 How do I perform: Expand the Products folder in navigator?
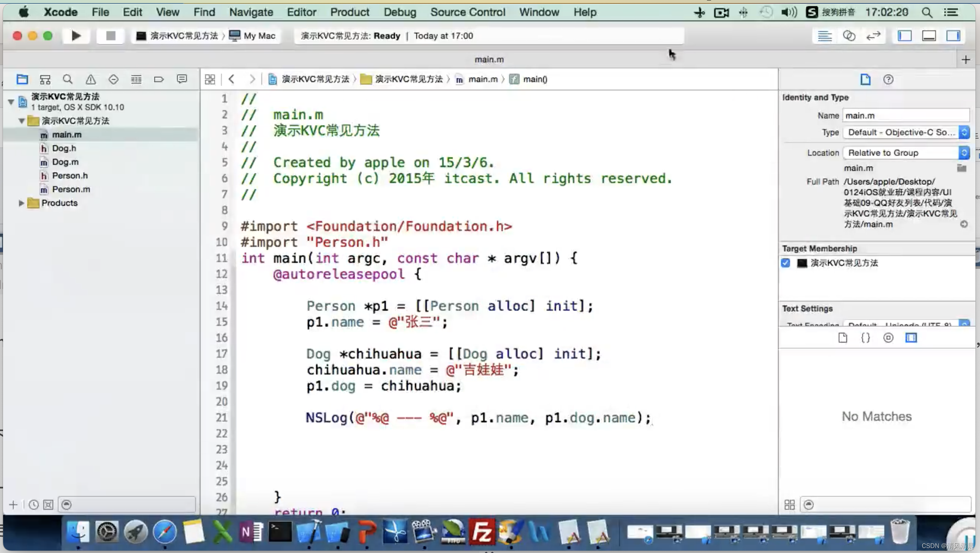tap(21, 202)
